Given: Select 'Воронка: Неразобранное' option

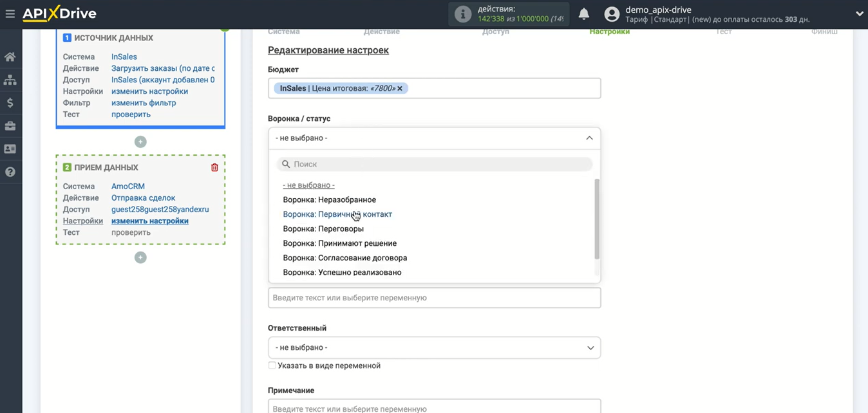Looking at the screenshot, I should point(330,199).
